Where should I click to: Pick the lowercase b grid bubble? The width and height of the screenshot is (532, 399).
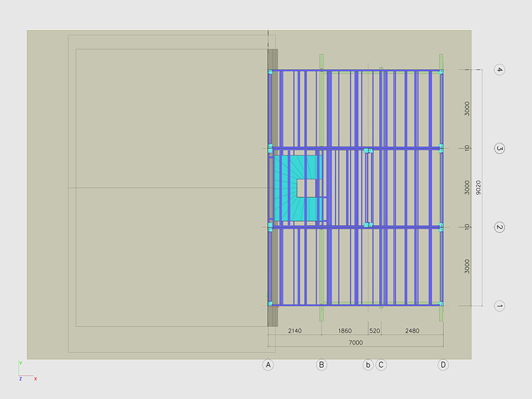coord(368,365)
